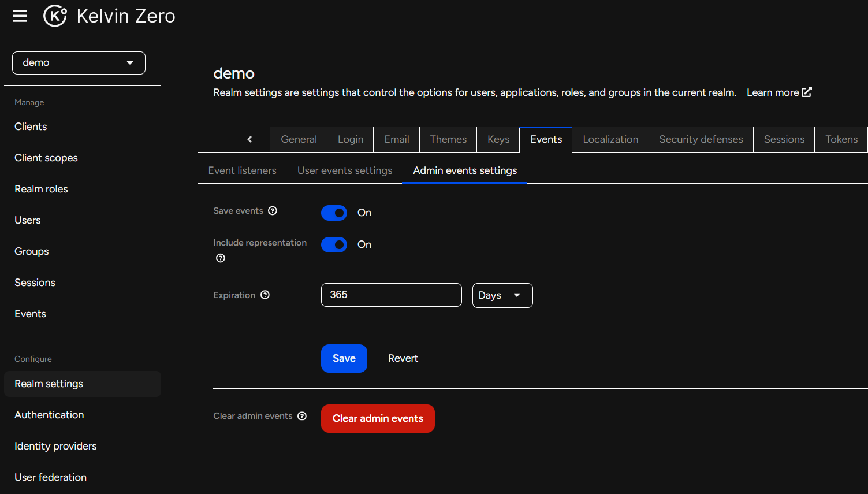This screenshot has height=494, width=868.
Task: Open the Save events help tooltip
Action: coord(272,210)
